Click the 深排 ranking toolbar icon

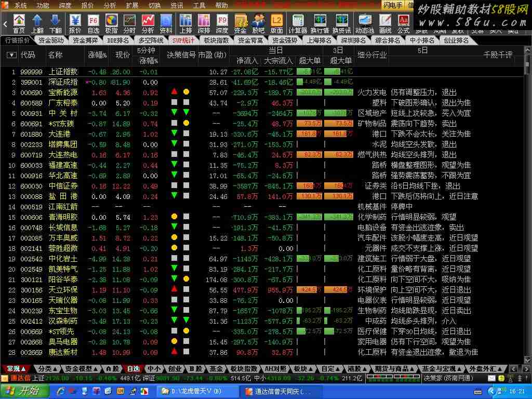[204, 24]
